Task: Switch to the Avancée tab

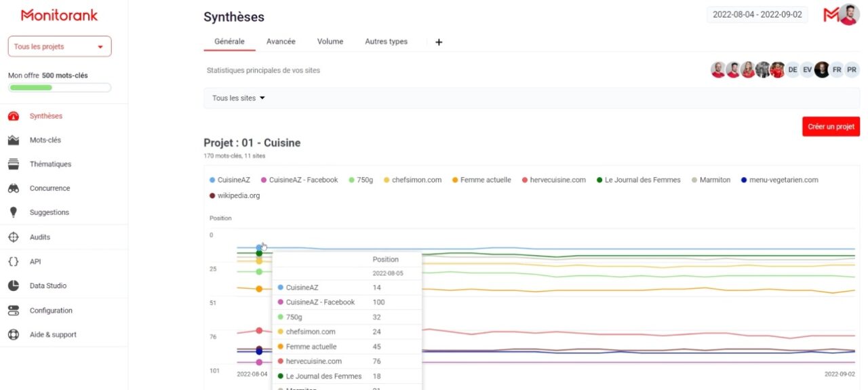Action: (x=281, y=41)
